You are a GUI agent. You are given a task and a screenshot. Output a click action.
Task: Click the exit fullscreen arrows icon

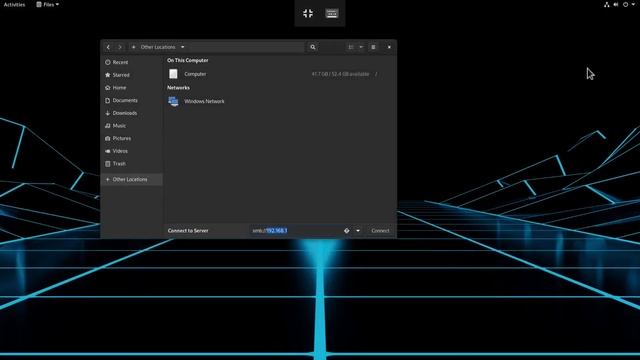pos(308,13)
